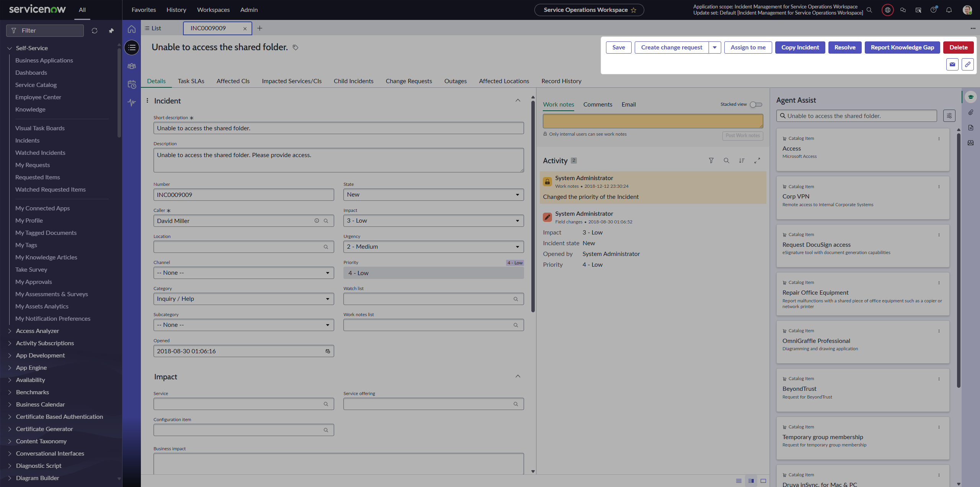The height and width of the screenshot is (487, 980).
Task: Open the Category dropdown
Action: [x=243, y=299]
